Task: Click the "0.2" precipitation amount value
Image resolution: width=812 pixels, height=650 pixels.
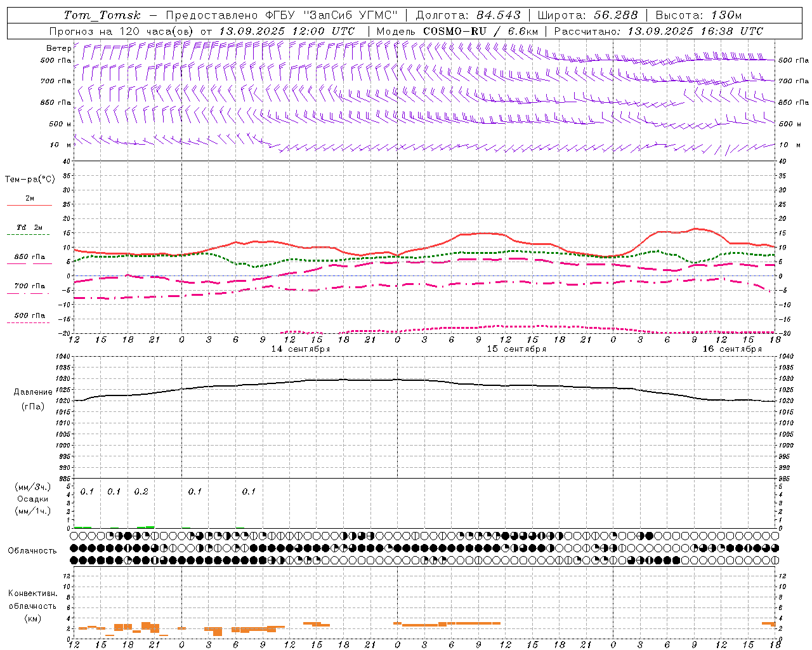Action: coord(141,491)
